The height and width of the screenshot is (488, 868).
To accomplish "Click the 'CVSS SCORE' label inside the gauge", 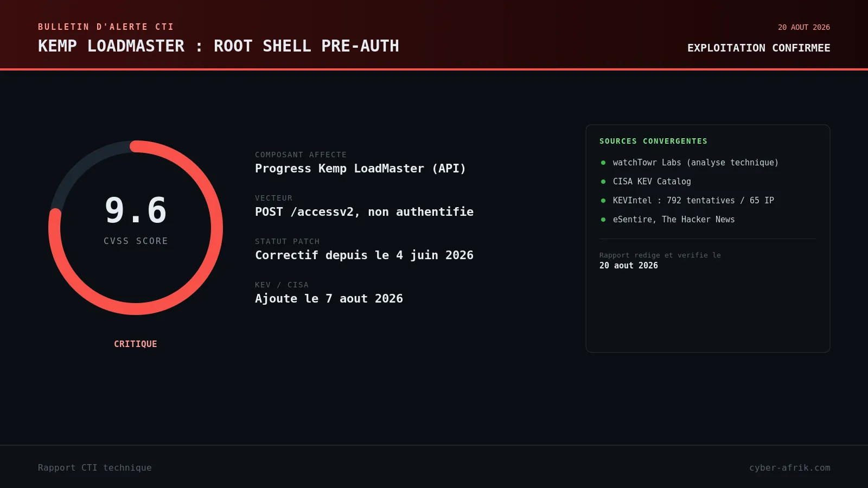I will [136, 241].
